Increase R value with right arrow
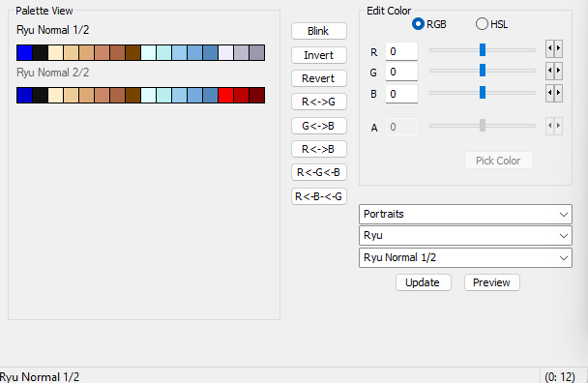Screen dimensions: 588x383 click(x=558, y=48)
